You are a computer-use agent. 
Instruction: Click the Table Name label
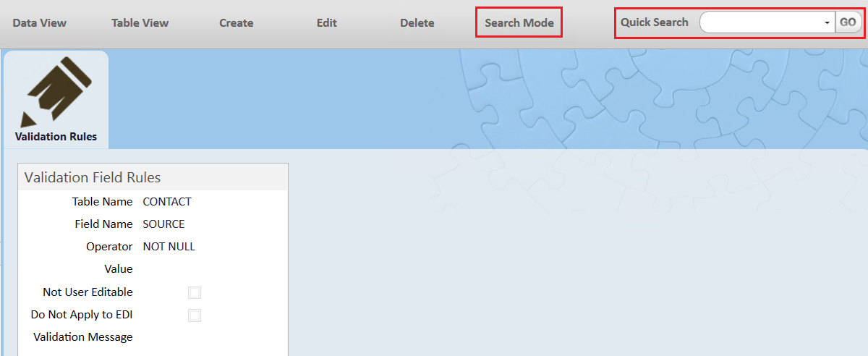[x=103, y=202]
